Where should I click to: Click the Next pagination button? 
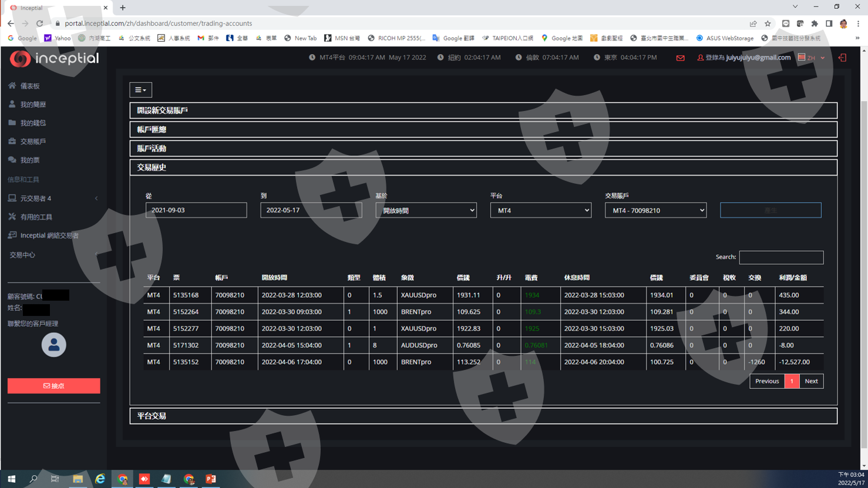[811, 381]
